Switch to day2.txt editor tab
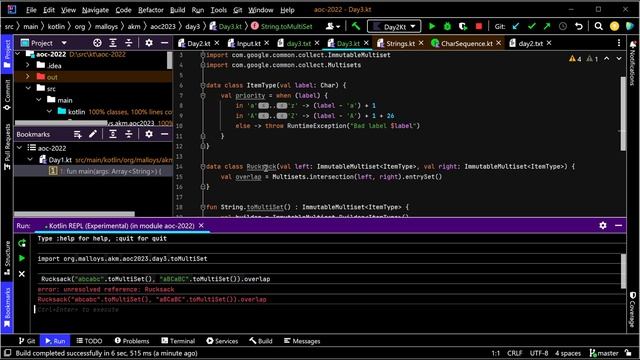640x360 pixels. click(531, 43)
